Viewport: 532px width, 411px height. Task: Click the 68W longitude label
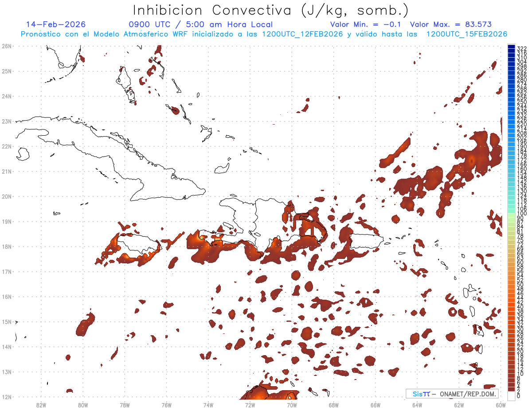coord(334,404)
